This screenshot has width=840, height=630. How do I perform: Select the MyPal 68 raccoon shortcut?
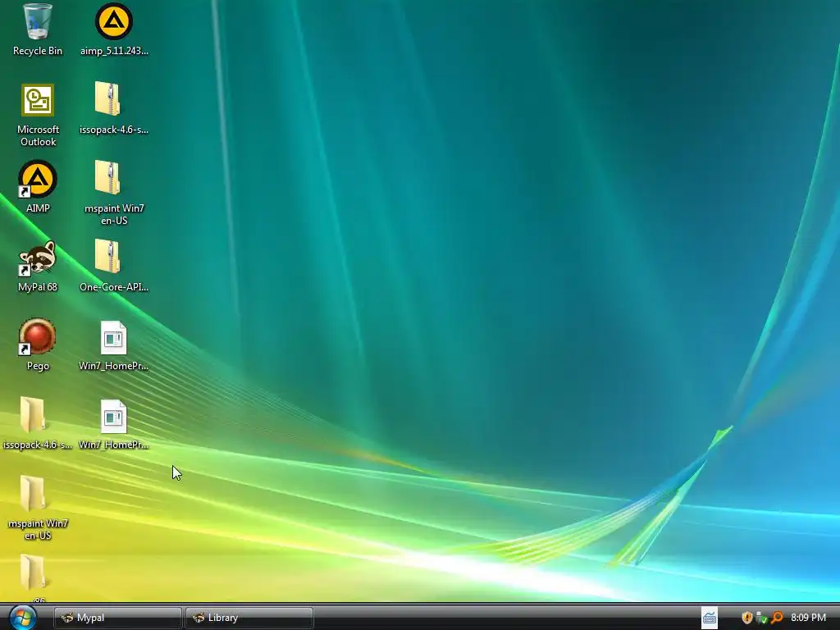(38, 267)
